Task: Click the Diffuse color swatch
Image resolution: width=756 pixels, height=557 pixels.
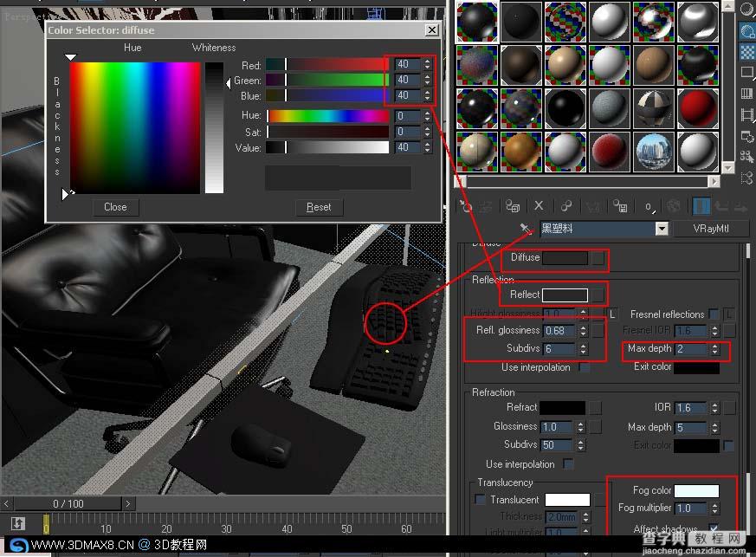Action: 565,258
